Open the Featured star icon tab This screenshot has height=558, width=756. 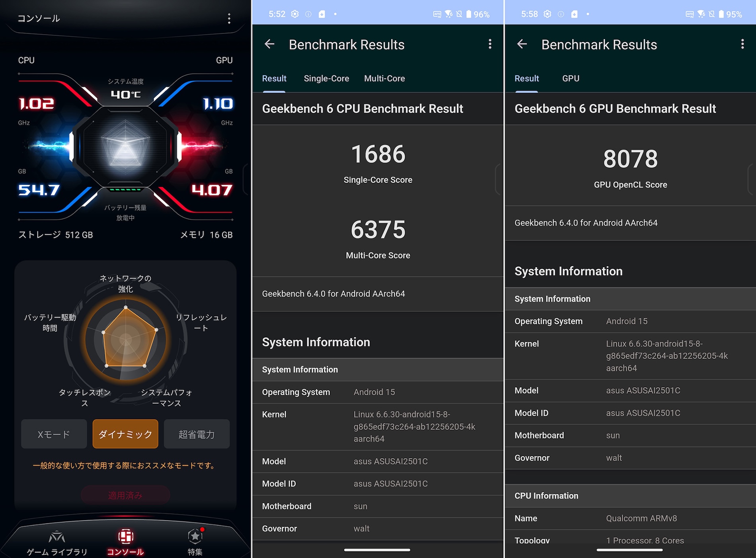(x=195, y=537)
